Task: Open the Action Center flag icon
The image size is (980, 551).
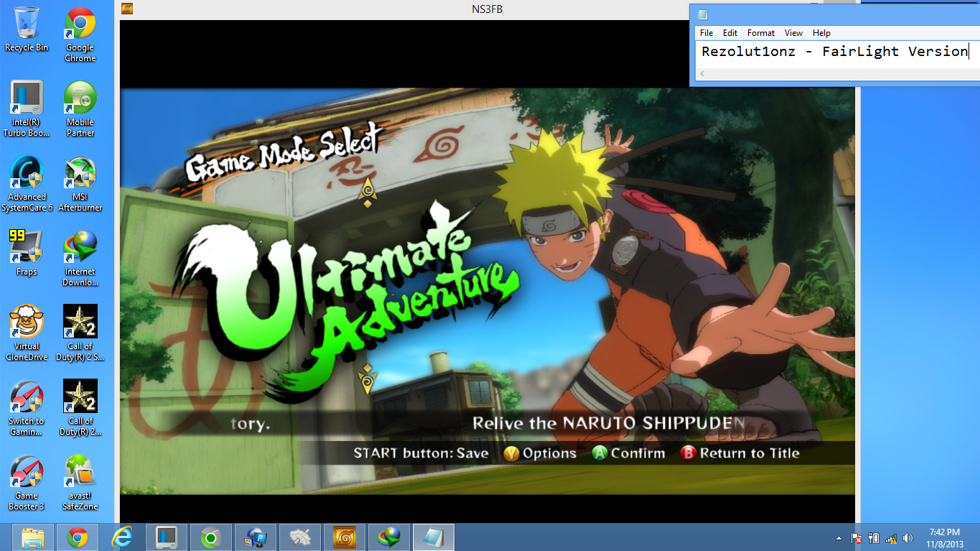Action: point(856,538)
